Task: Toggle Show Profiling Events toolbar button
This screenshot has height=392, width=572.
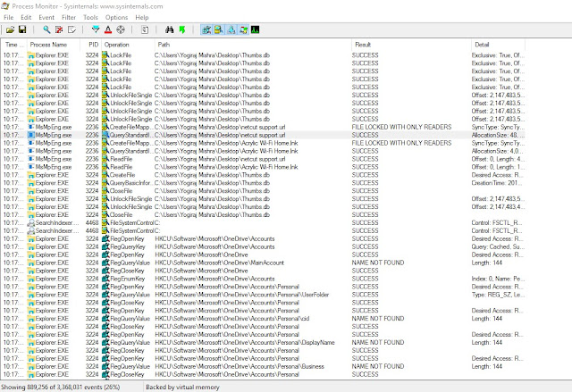Action: (256, 29)
